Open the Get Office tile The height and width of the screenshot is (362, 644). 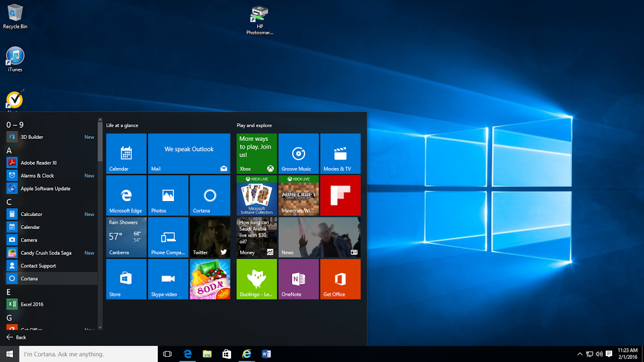tap(340, 279)
